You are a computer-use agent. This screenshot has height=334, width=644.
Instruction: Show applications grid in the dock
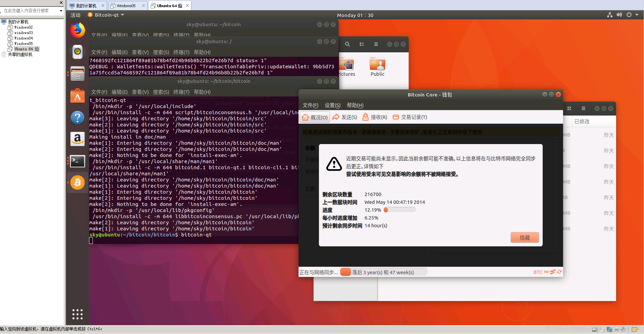click(x=78, y=314)
